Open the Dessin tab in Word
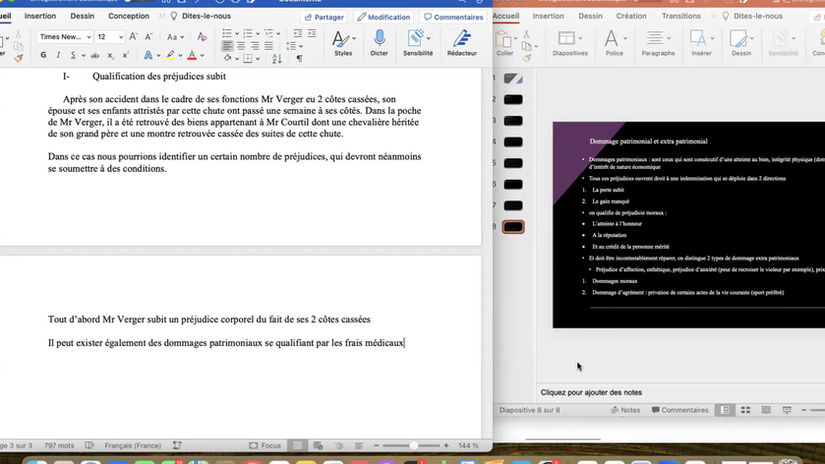825x464 pixels. (x=83, y=16)
